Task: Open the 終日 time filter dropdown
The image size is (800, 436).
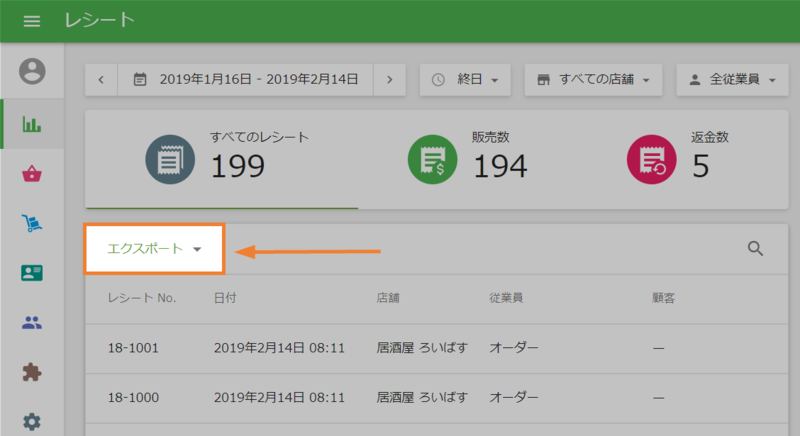Action: pos(465,80)
